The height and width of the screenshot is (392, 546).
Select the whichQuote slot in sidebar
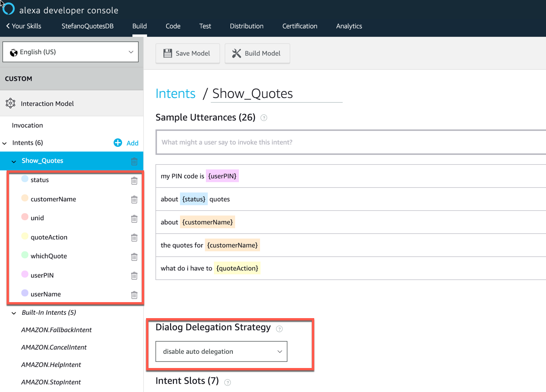tap(49, 256)
